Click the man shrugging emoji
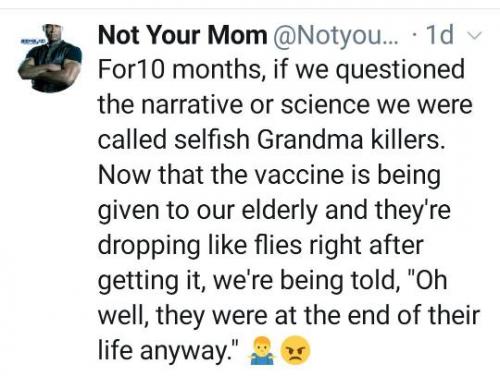 coord(262,351)
